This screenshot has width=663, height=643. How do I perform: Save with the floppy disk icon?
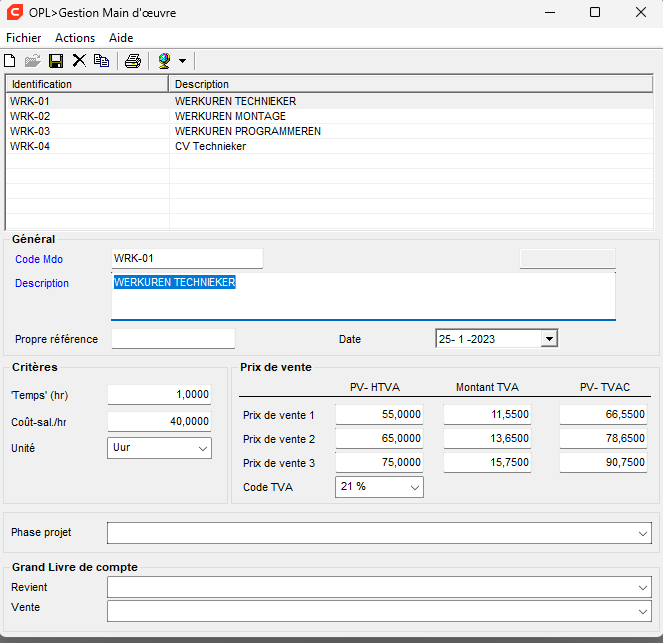point(56,61)
